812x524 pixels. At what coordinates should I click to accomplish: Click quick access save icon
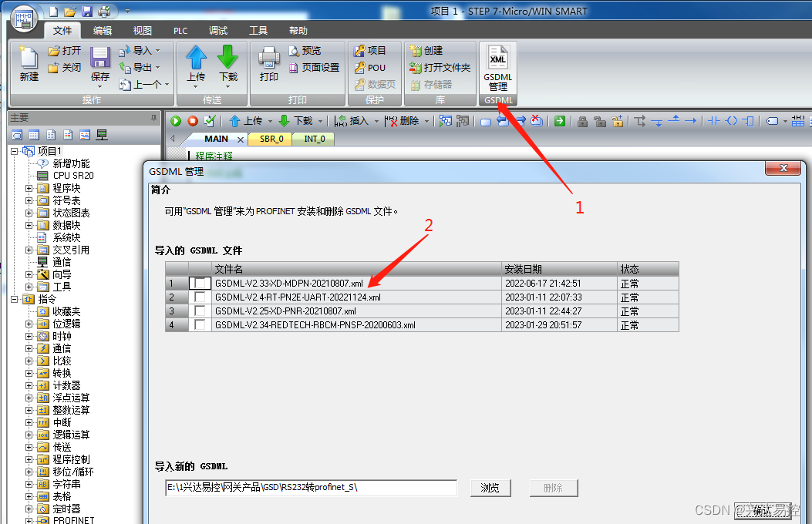86,11
